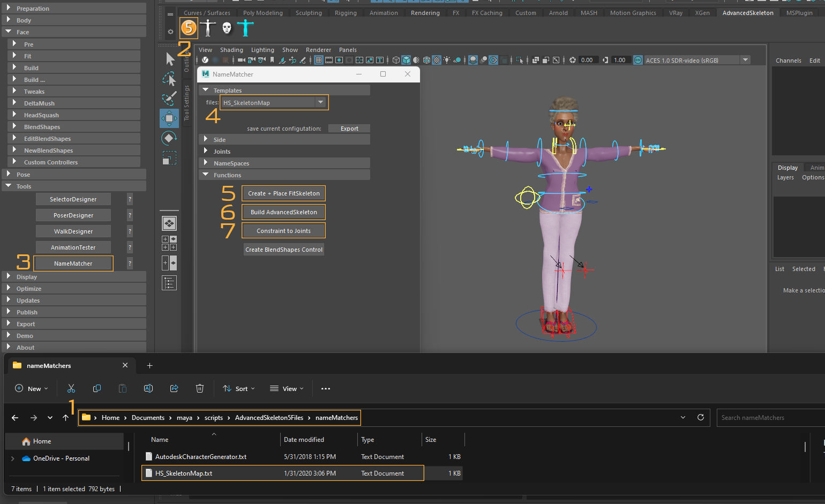The image size is (825, 504).
Task: Expand the Joints section in NameMatcher
Action: tap(222, 152)
